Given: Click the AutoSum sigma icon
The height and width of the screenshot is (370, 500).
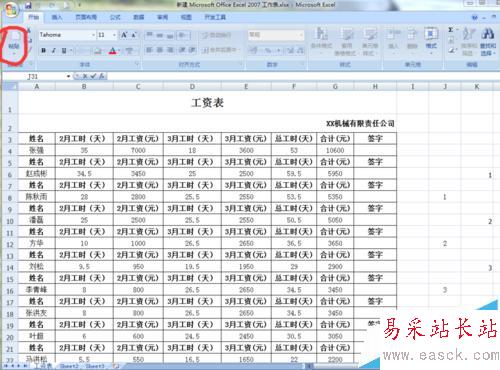Looking at the screenshot, I should click(451, 30).
